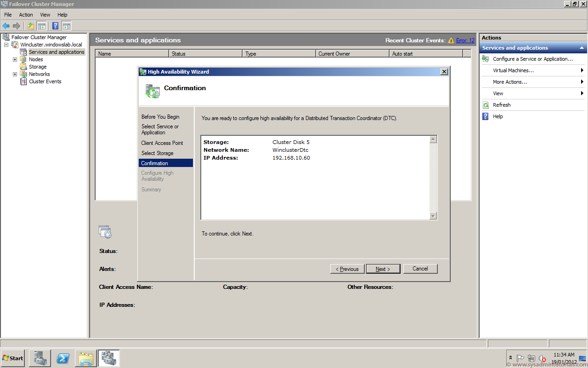Click the Wincluster.windowslab.local cluster icon
588x368 pixels.
(15, 45)
